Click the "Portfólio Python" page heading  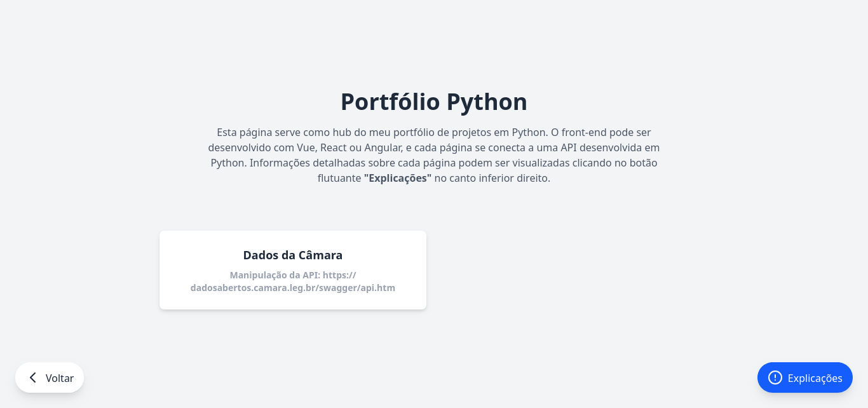pos(433,102)
